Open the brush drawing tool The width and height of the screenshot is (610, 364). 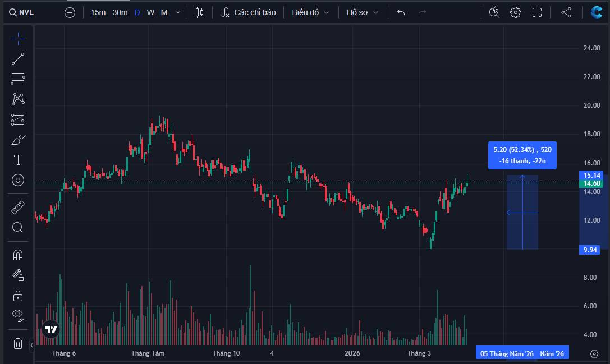tap(18, 140)
